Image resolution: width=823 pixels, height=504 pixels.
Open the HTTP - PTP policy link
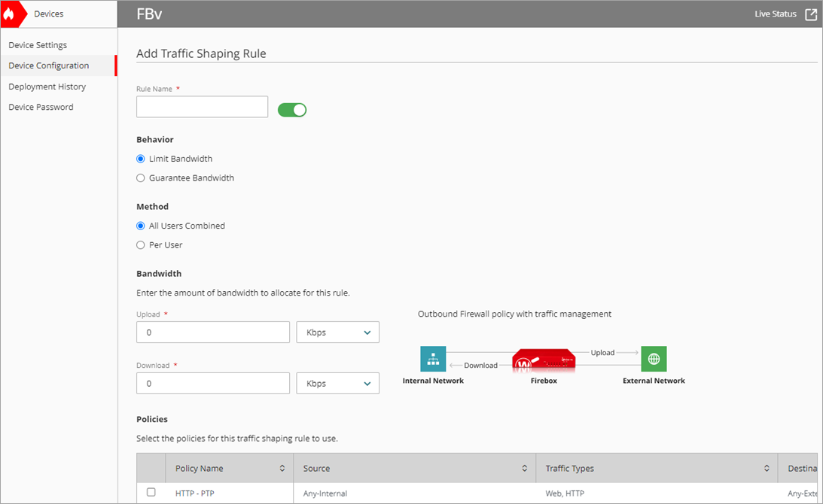tap(197, 492)
